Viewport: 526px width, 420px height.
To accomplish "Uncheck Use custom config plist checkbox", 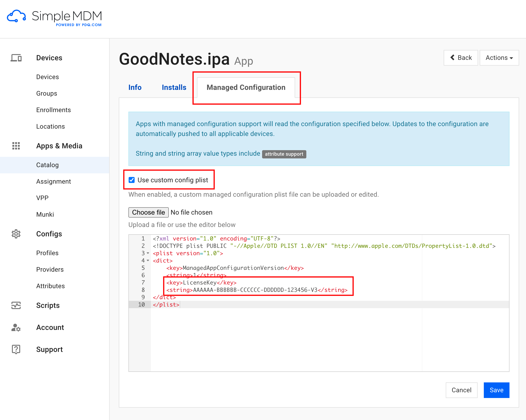I will tap(132, 180).
